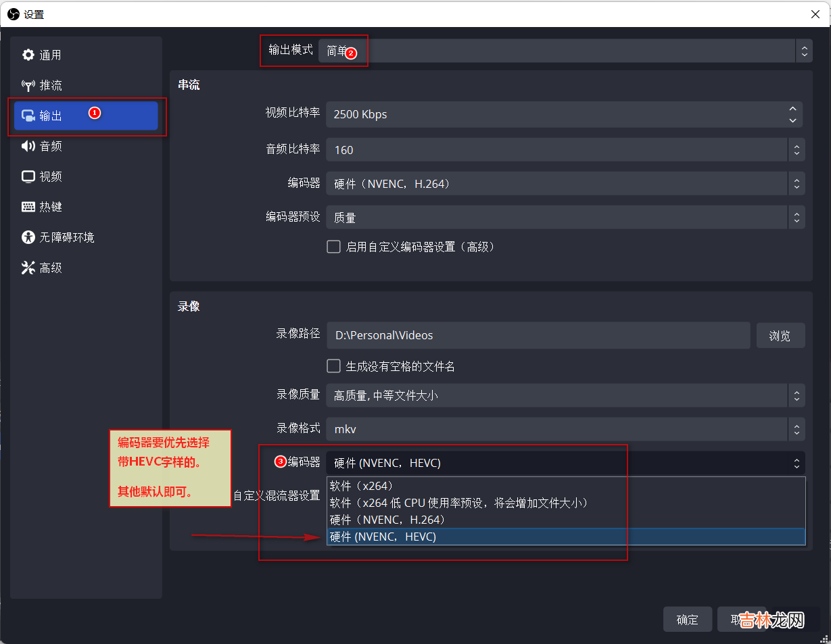
Task: Enable custom encoder settings (高级) checkbox
Action: pyautogui.click(x=333, y=247)
